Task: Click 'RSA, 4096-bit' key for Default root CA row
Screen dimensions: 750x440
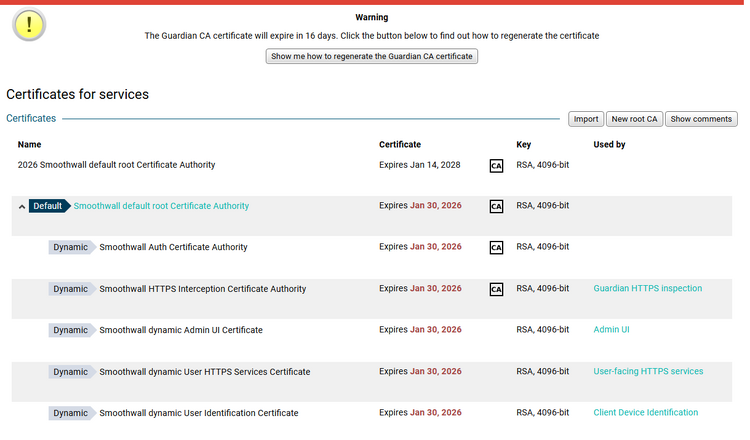Action: (543, 206)
